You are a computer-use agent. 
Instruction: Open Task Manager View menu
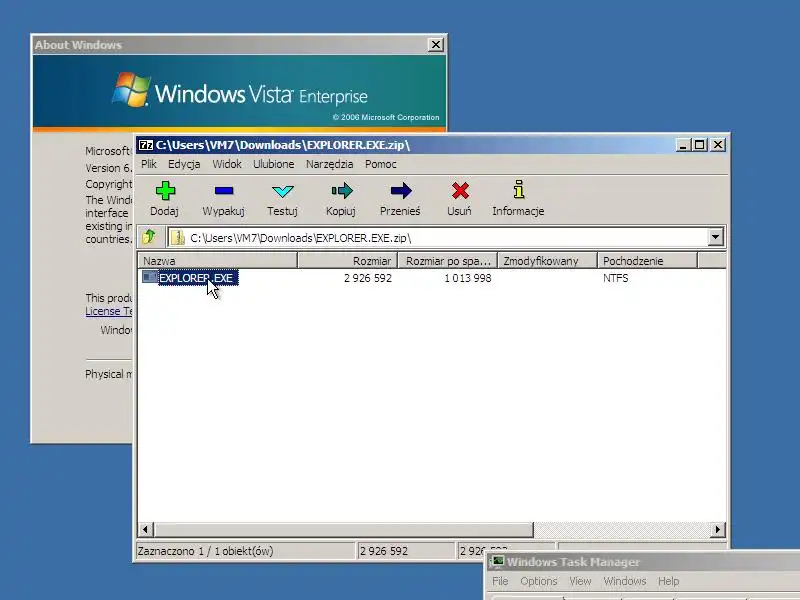(x=580, y=581)
